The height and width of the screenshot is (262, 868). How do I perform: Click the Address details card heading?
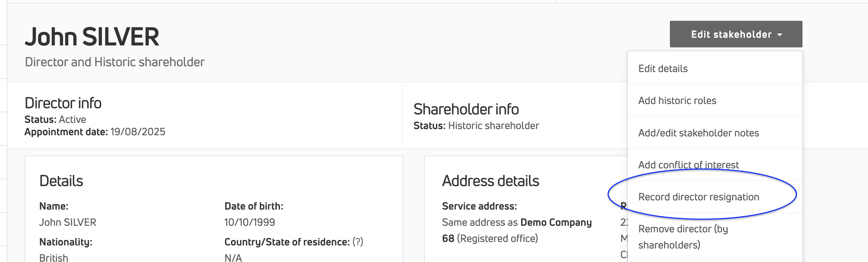pos(490,181)
